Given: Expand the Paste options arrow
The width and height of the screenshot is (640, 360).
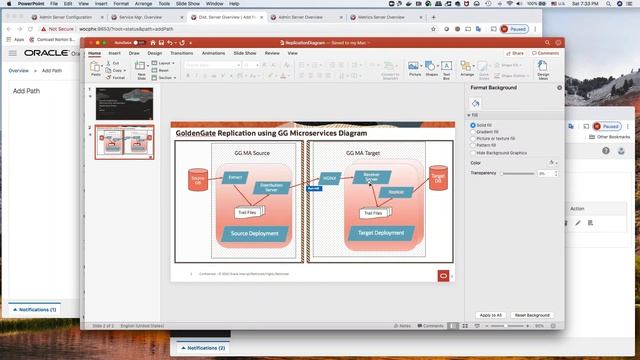Looking at the screenshot, I should coord(102,66).
